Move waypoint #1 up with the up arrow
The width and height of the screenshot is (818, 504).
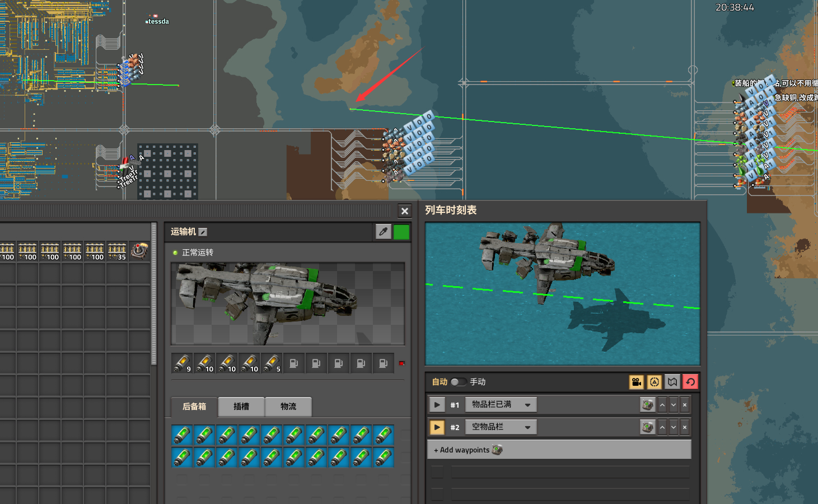[x=662, y=405]
